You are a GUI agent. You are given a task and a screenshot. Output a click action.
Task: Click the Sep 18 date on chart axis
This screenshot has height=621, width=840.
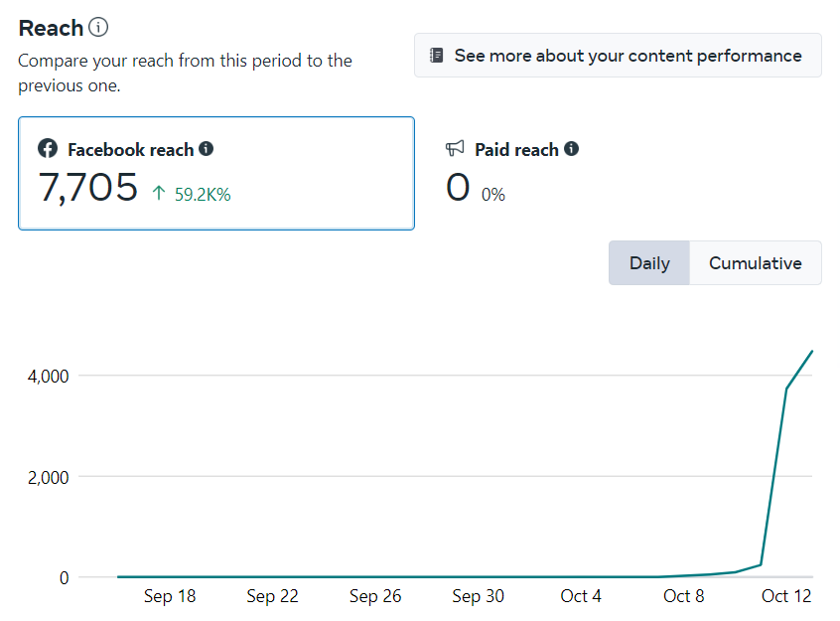pyautogui.click(x=170, y=596)
